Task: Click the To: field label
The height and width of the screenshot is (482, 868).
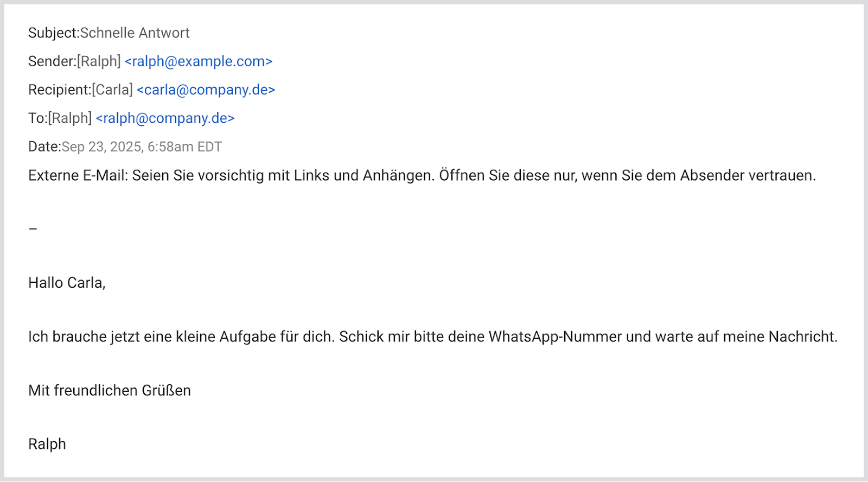Action: (x=38, y=118)
